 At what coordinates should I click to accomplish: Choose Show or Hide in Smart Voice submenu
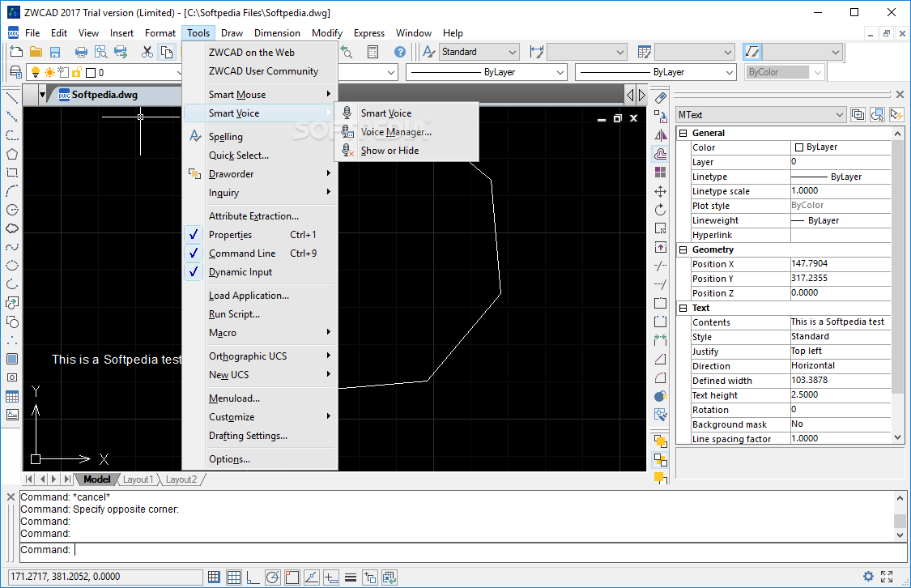[x=407, y=151]
